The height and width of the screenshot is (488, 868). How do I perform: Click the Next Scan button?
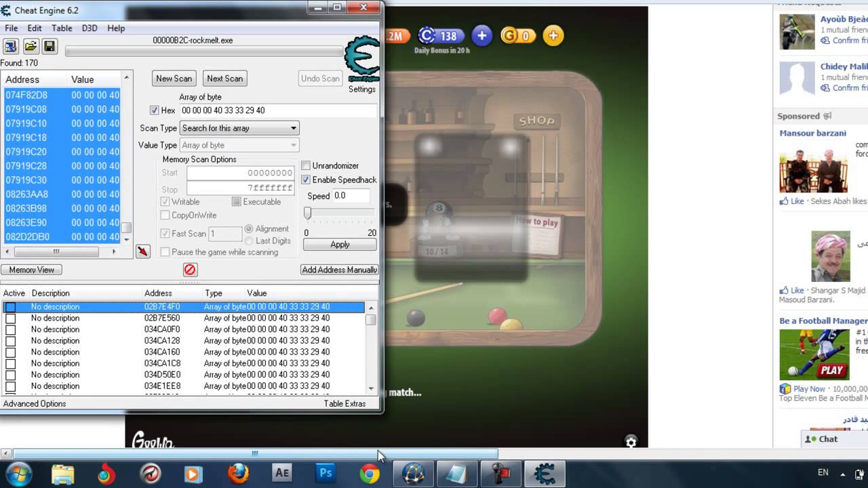click(224, 79)
